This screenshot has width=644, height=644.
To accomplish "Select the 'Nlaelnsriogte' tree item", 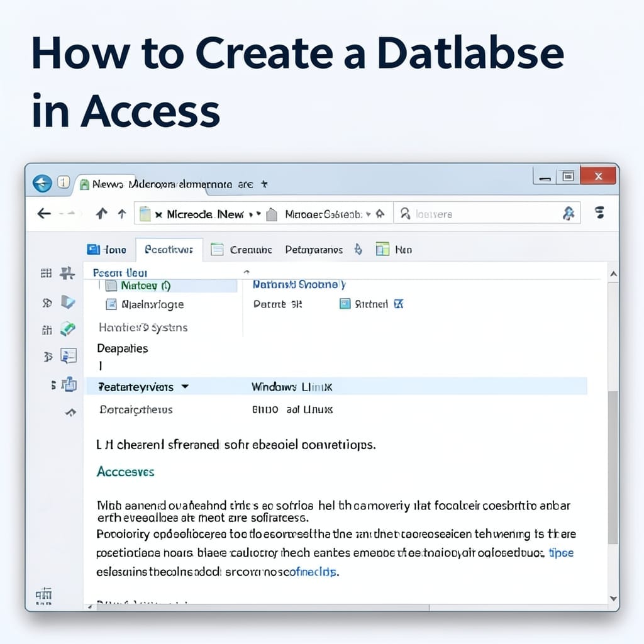I will (145, 304).
